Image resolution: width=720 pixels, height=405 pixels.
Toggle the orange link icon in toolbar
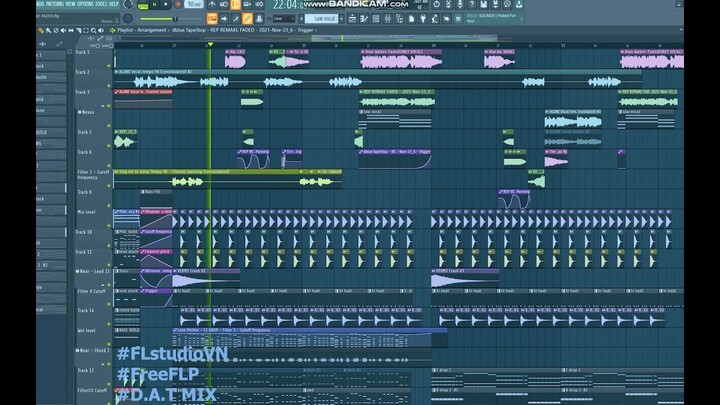pyautogui.click(x=247, y=19)
